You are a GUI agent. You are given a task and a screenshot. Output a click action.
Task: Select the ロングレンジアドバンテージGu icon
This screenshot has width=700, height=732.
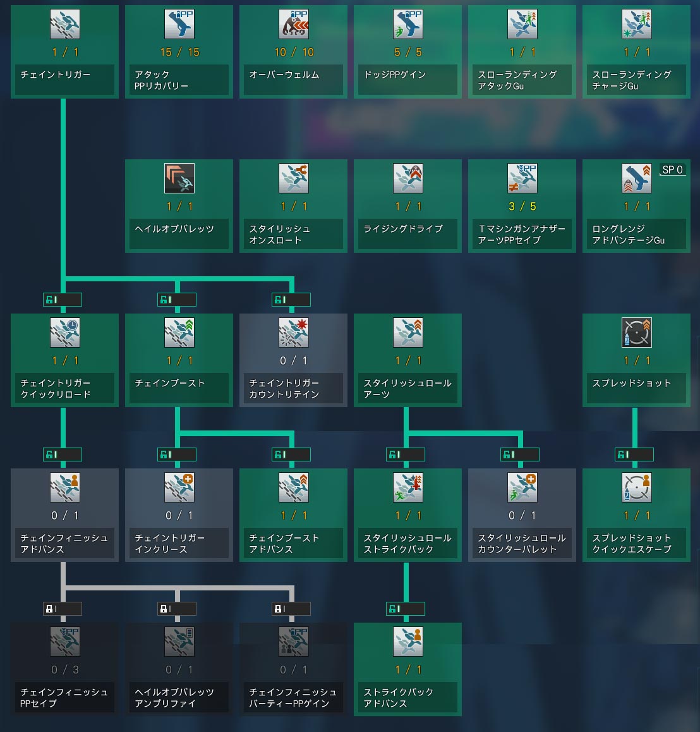pos(636,178)
